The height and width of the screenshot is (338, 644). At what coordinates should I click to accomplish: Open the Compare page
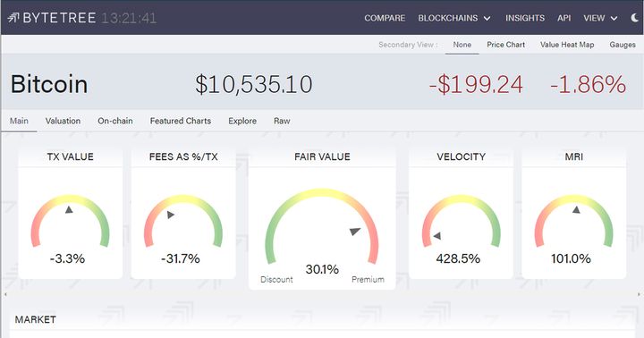385,18
